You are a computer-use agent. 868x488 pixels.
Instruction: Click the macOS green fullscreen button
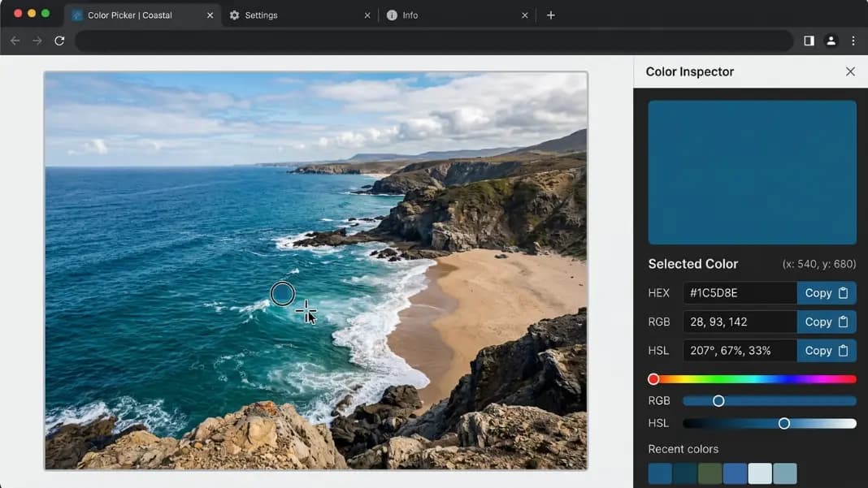point(46,13)
